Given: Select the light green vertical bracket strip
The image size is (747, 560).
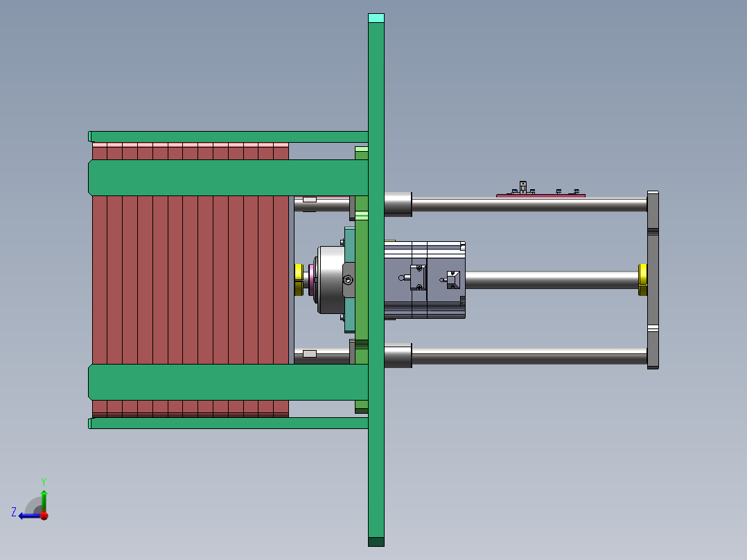Looking at the screenshot, I should (362, 280).
